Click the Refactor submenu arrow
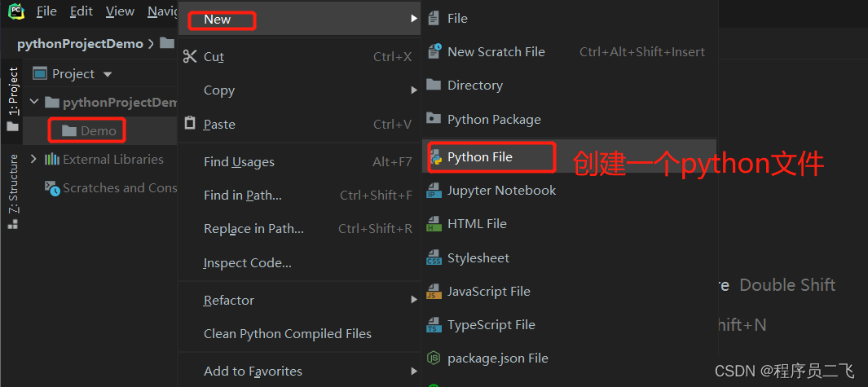Screen dimensions: 868x387 point(413,300)
